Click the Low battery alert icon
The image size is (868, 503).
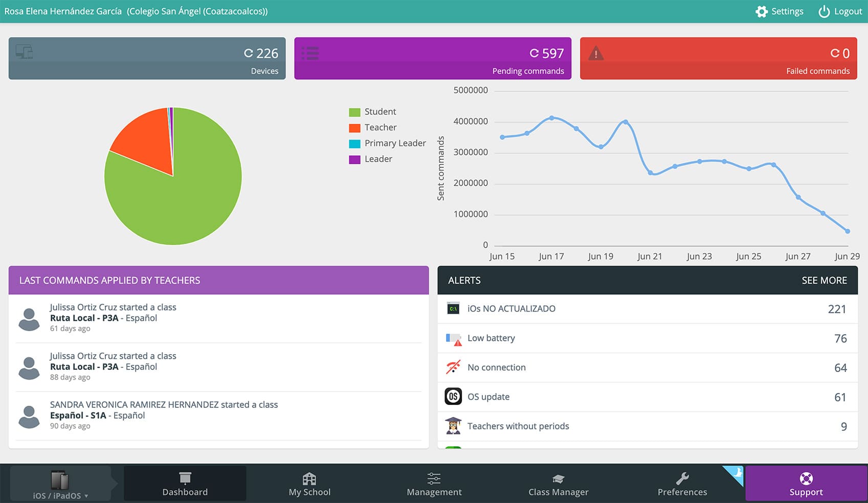[x=454, y=338]
